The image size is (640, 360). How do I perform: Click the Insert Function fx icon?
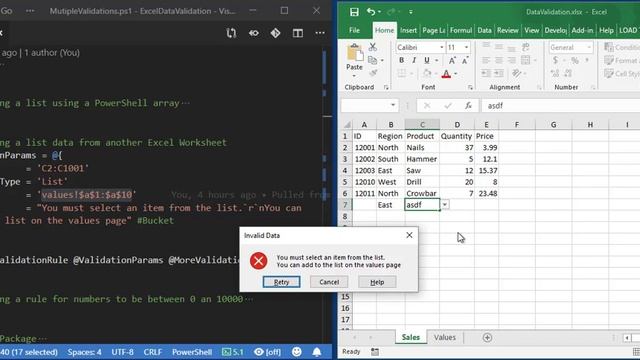[x=468, y=105]
